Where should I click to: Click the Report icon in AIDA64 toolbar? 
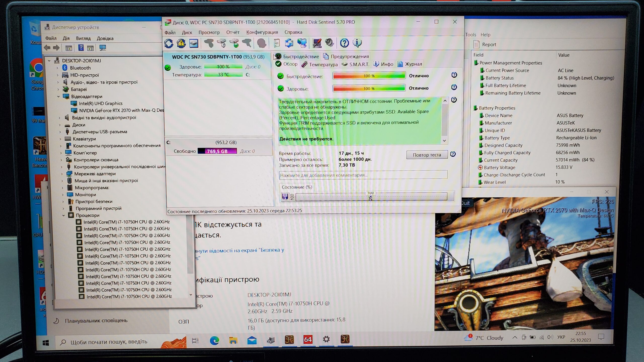click(x=476, y=44)
